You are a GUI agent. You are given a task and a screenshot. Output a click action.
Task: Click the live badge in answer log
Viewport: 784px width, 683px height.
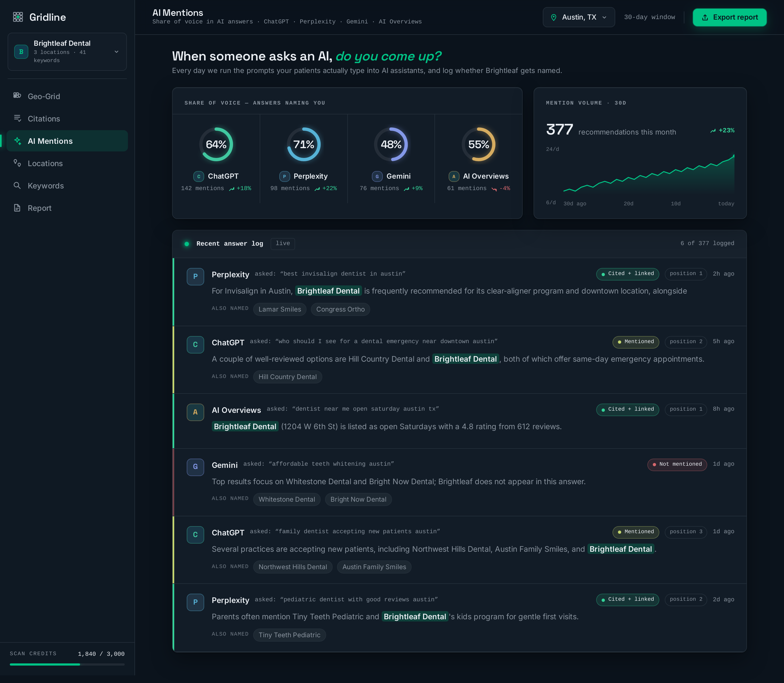pos(283,243)
